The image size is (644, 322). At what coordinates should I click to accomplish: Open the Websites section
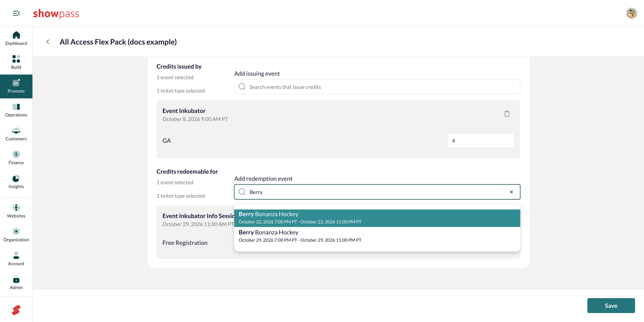click(x=16, y=211)
